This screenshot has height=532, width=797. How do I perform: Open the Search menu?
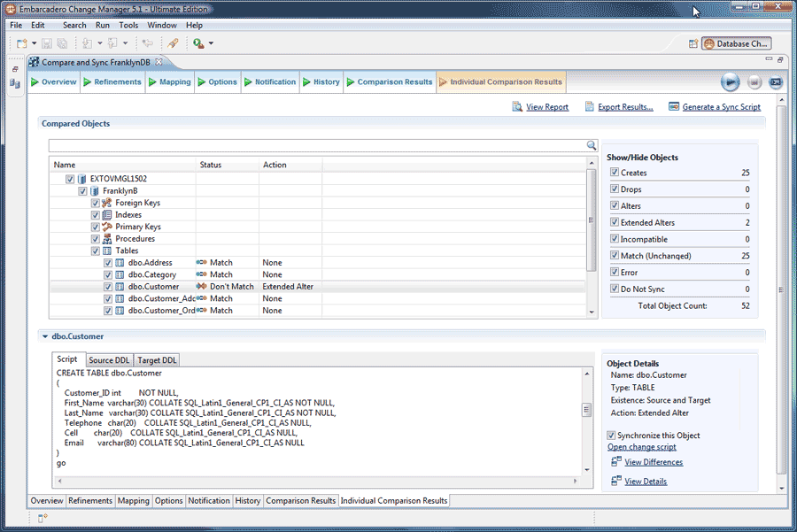[x=74, y=25]
